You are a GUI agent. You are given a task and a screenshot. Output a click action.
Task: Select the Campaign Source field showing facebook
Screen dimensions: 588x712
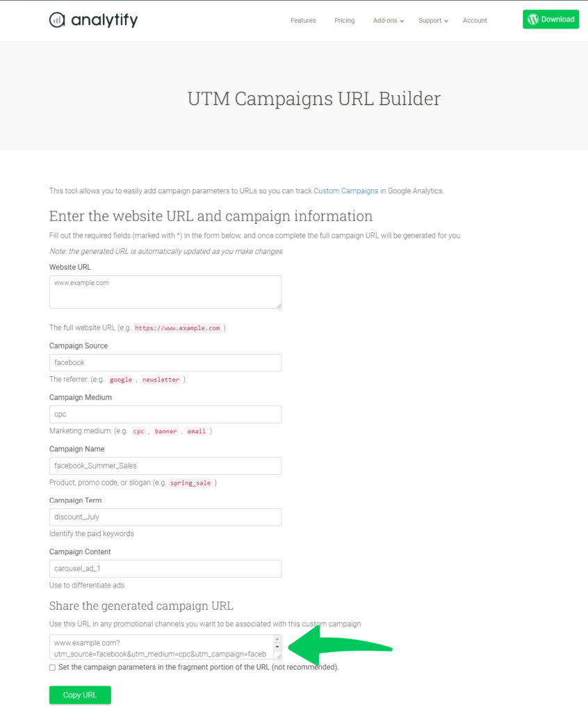point(165,362)
